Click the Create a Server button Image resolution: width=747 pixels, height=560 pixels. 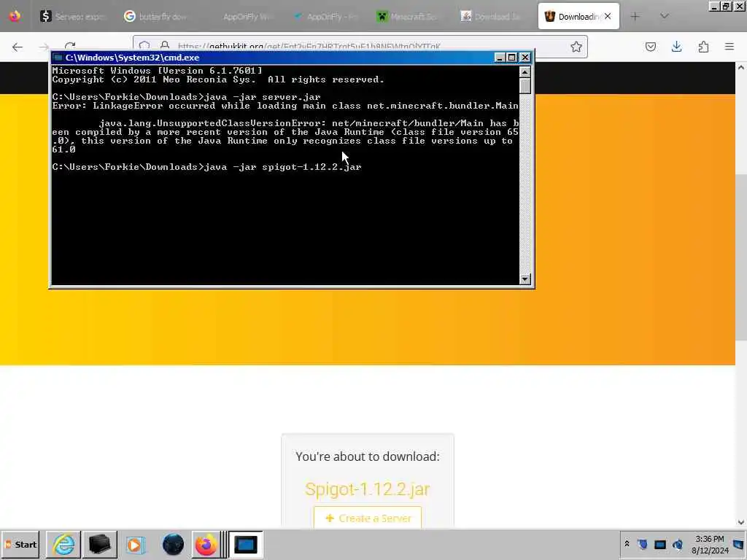point(368,518)
